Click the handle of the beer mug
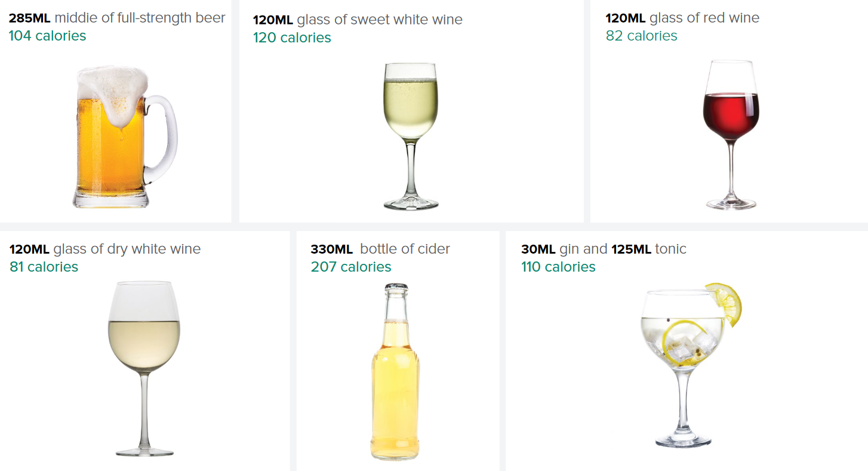Screen dimensions: 868x471 tap(164, 138)
